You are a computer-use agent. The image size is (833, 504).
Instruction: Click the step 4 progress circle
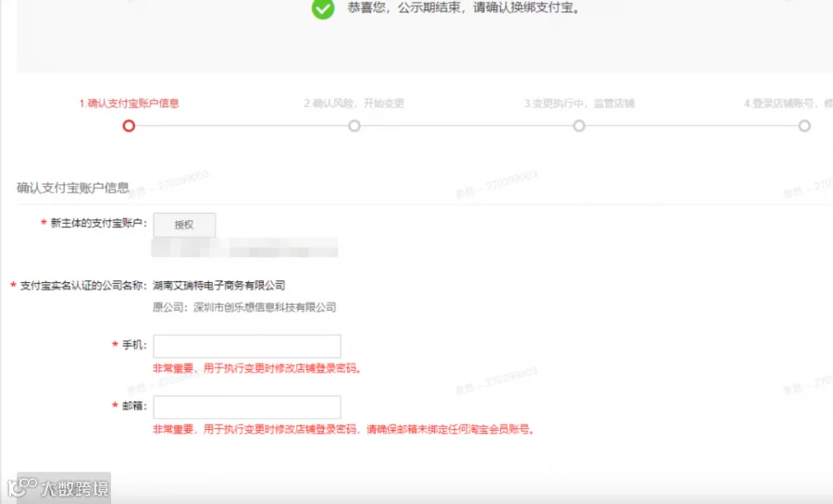tap(804, 126)
